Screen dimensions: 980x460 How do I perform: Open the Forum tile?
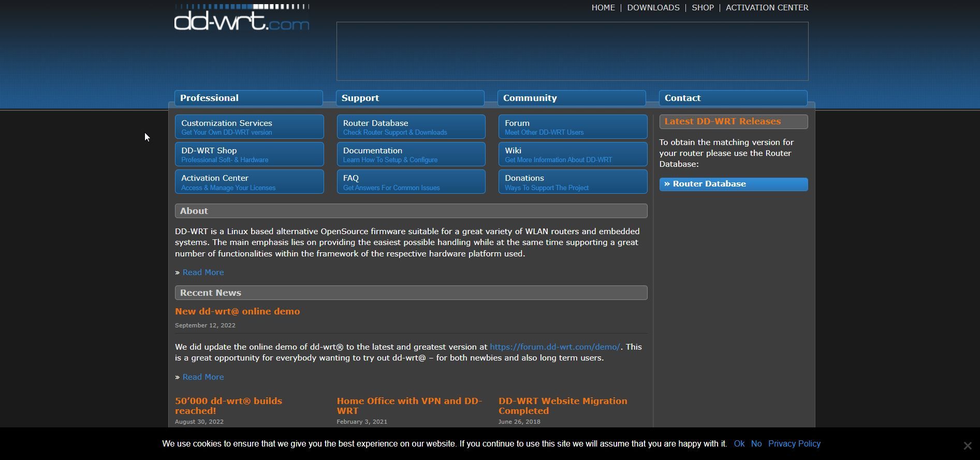[x=573, y=127]
